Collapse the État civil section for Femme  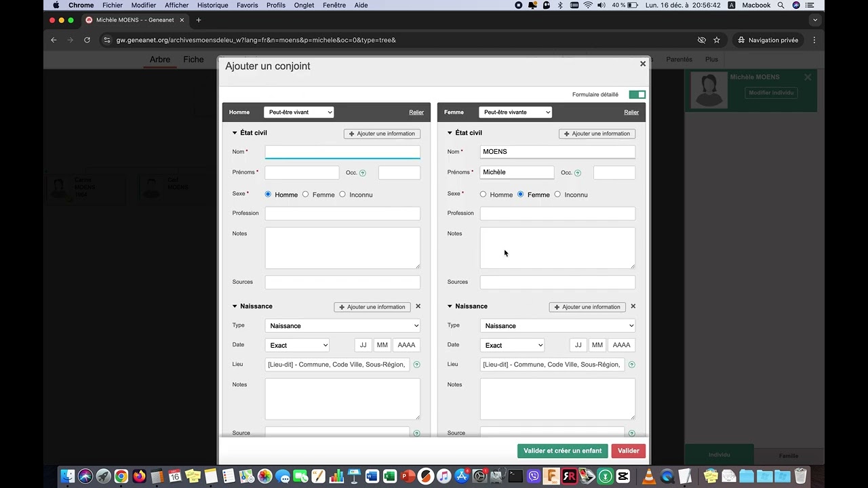click(x=450, y=133)
